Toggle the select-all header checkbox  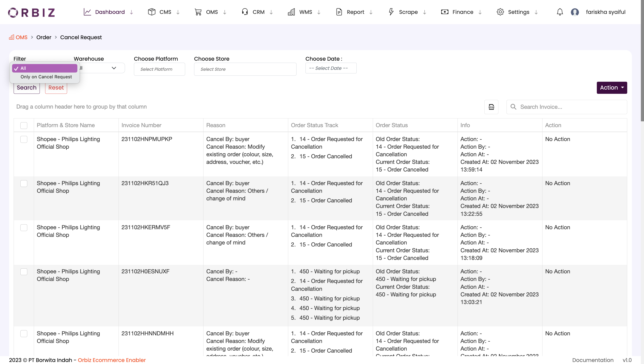tap(24, 125)
